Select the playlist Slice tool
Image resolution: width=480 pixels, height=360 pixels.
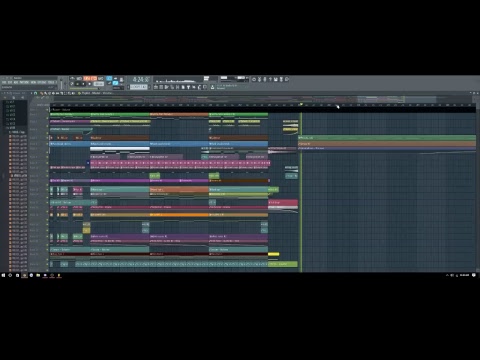click(x=61, y=93)
